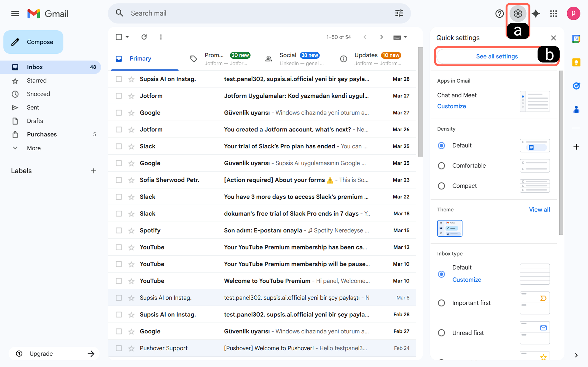The image size is (588, 367).
Task: Click Customize under Chat and Meet
Action: click(452, 106)
